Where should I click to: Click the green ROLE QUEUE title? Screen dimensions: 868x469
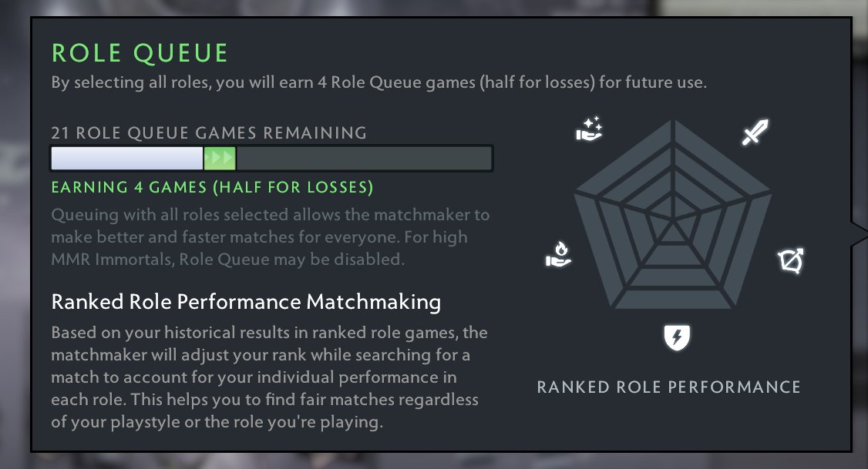[140, 53]
